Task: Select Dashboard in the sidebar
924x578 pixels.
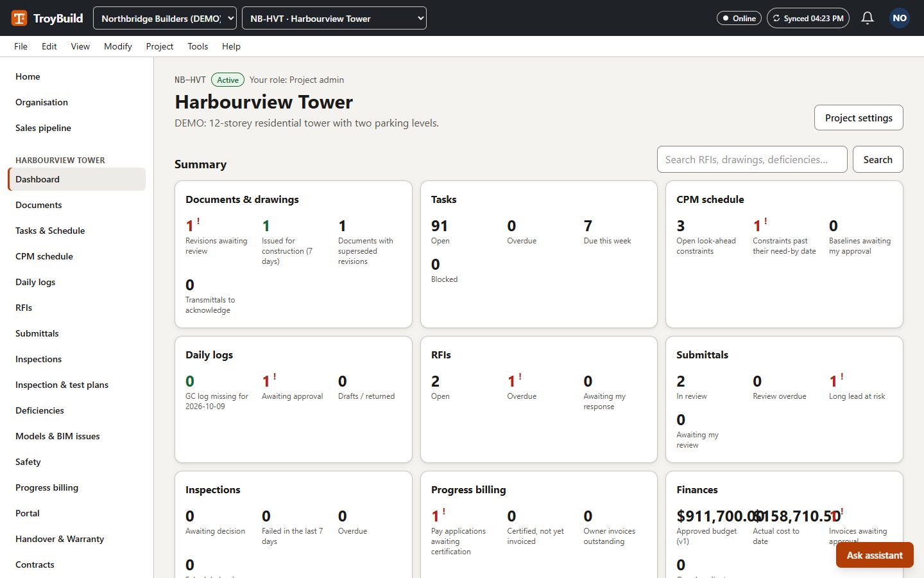Action: [77, 179]
